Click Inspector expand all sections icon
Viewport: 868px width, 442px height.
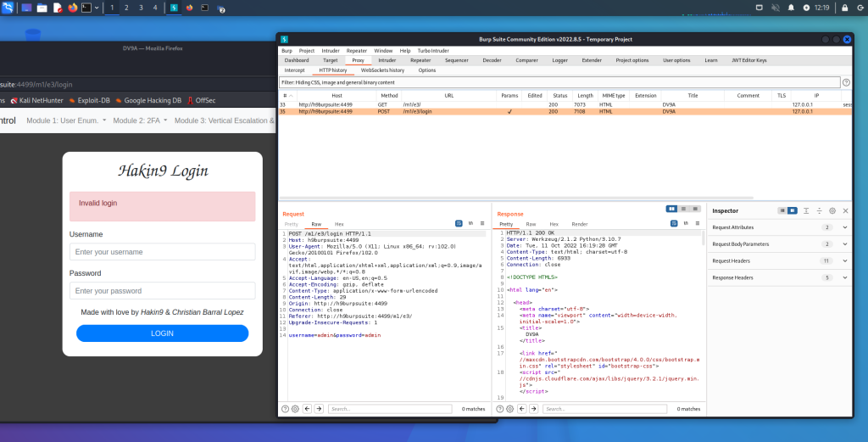[x=806, y=211]
